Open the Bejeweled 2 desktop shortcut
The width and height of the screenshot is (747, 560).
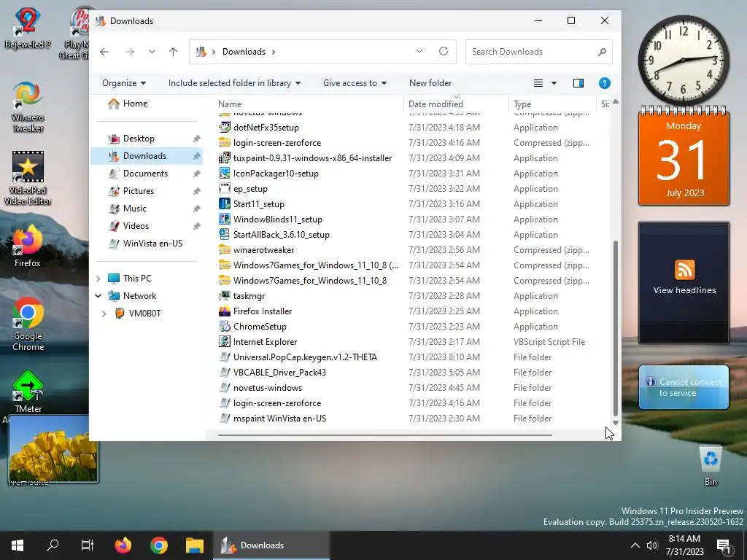click(27, 28)
